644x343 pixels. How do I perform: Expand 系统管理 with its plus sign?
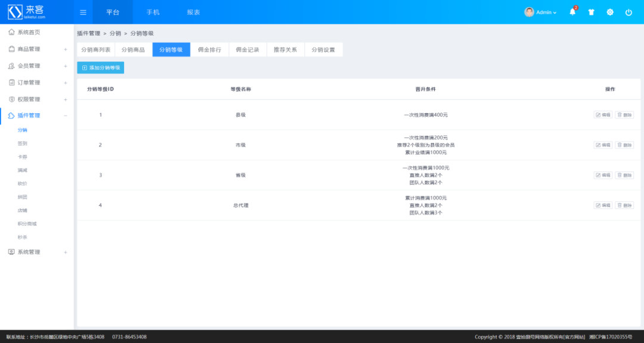(x=66, y=252)
